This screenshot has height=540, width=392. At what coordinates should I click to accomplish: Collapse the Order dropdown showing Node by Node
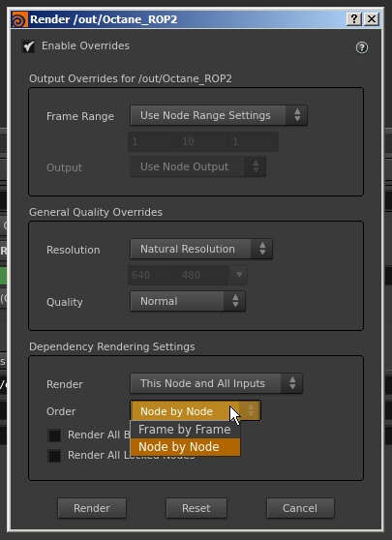tap(196, 411)
